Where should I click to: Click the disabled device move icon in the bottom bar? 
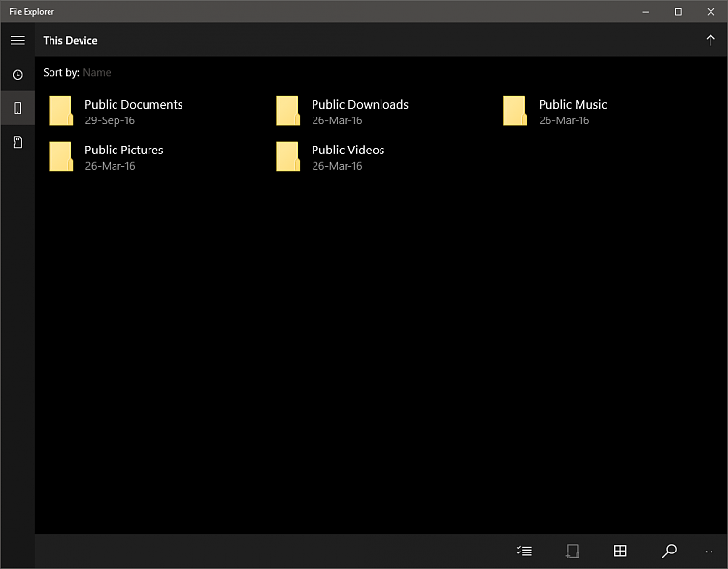coord(573,551)
